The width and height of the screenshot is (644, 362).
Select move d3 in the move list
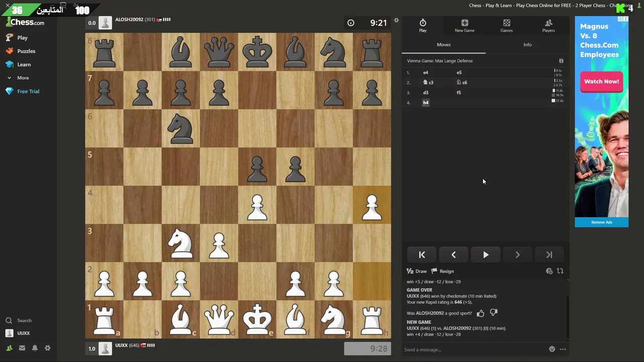[x=426, y=93]
